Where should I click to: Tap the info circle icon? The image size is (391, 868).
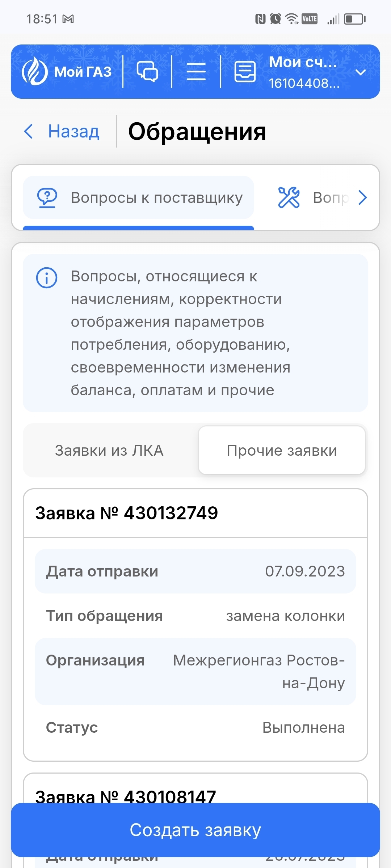47,278
